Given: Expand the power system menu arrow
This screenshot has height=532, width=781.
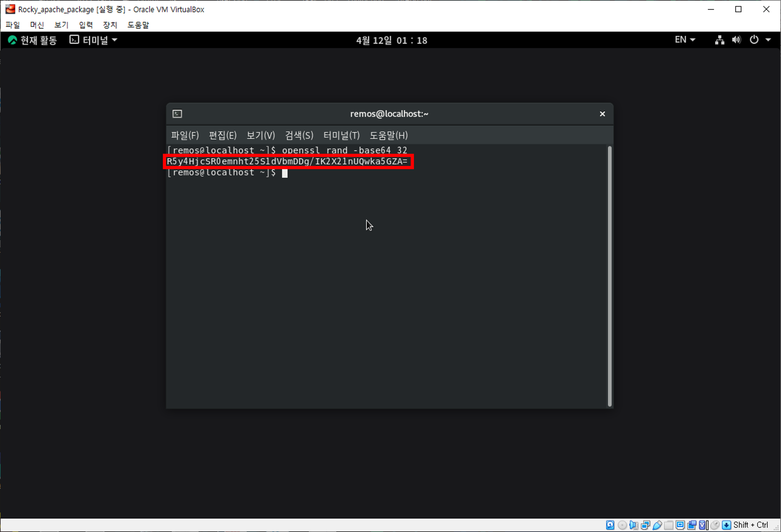Looking at the screenshot, I should (768, 40).
